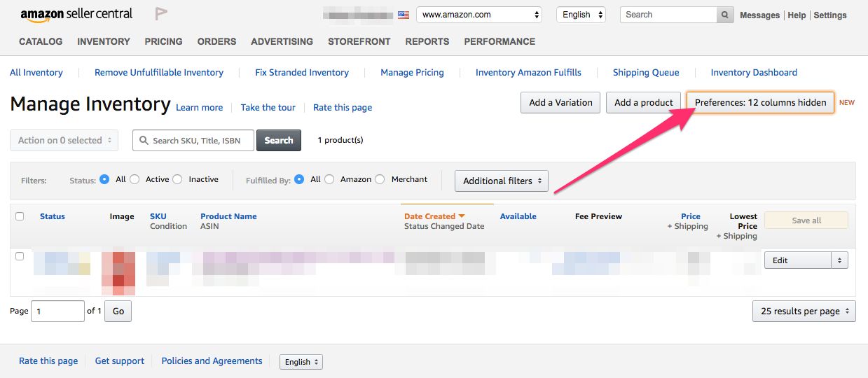This screenshot has height=378, width=868.
Task: Sort by the Available column header
Action: [x=518, y=216]
